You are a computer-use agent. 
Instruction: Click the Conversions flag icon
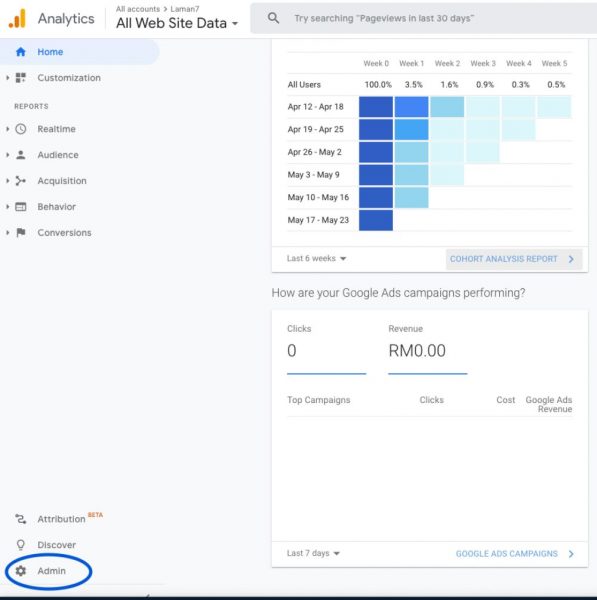click(21, 232)
